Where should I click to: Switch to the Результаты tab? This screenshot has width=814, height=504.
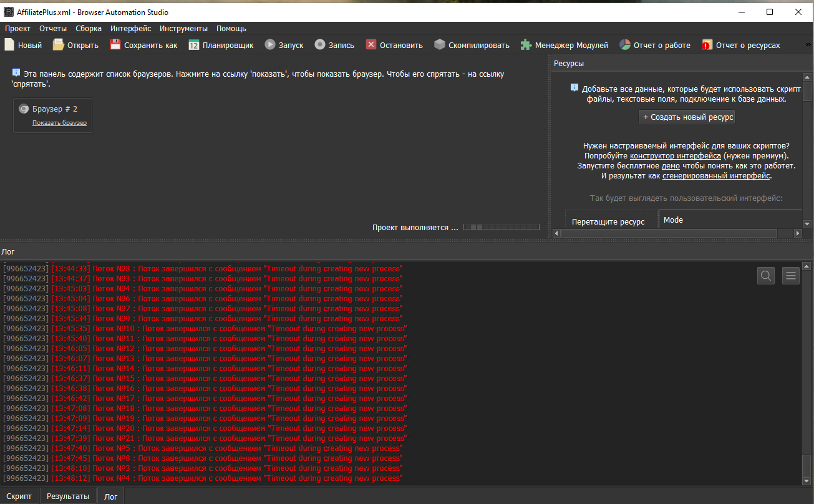click(68, 497)
